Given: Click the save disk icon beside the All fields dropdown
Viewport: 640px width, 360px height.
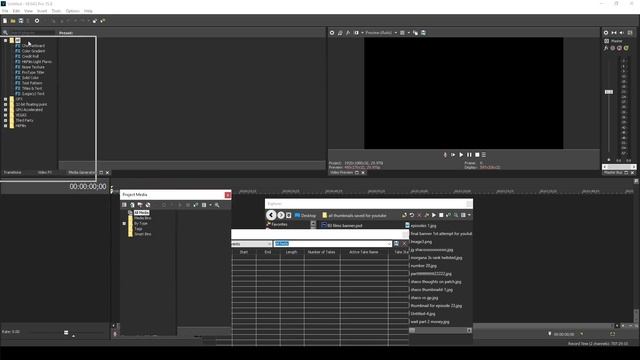Looking at the screenshot, I should 396,244.
